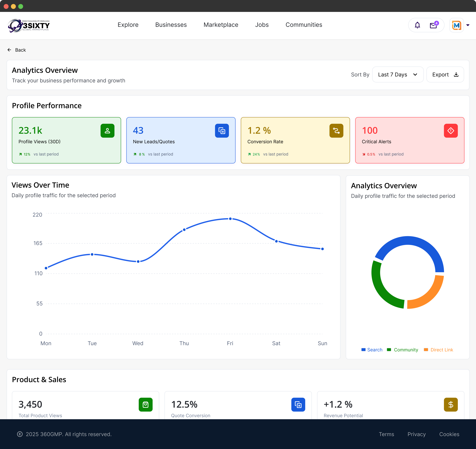Image resolution: width=476 pixels, height=449 pixels.
Task: Click the download icon in Export
Action: tap(456, 75)
